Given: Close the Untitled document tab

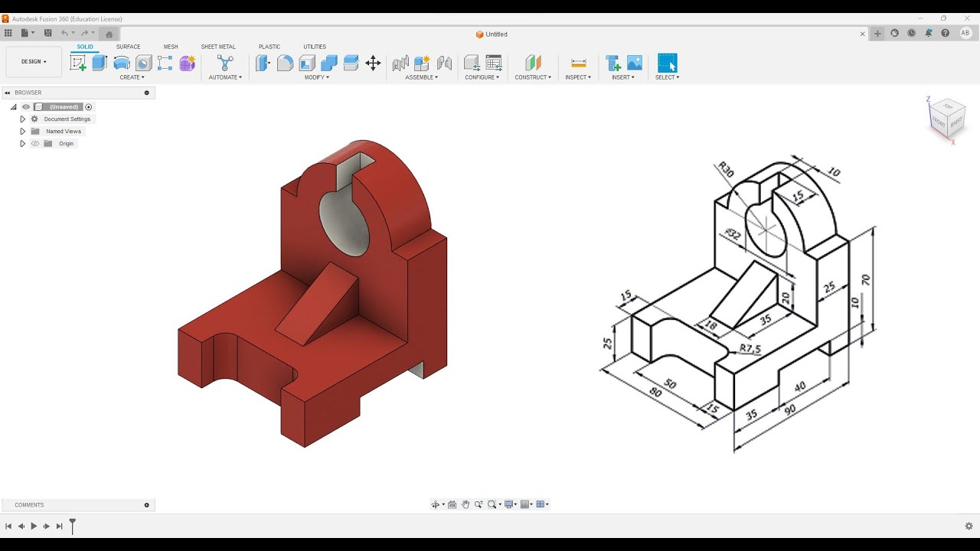Looking at the screenshot, I should point(863,34).
